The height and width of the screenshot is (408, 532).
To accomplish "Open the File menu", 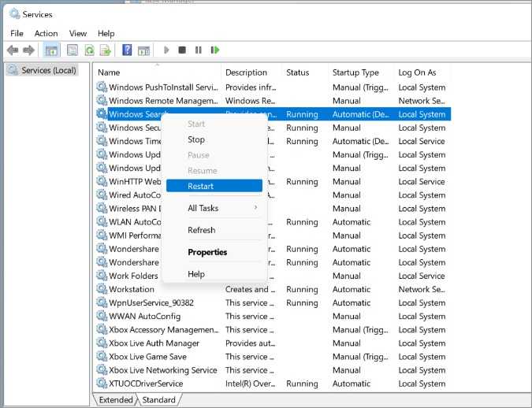I will coord(17,33).
